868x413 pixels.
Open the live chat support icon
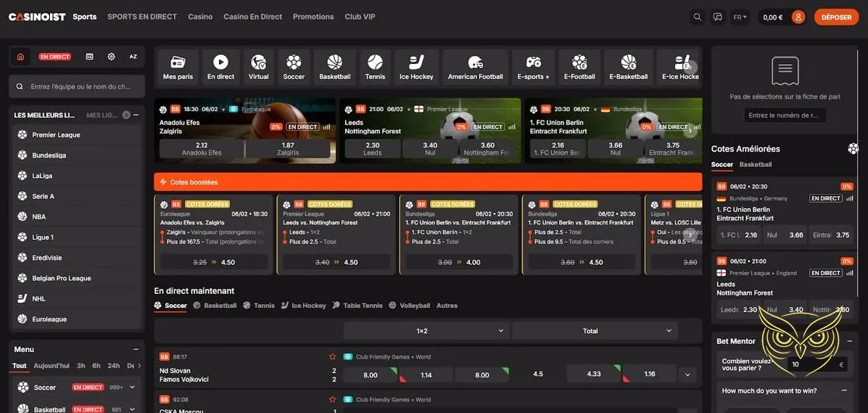point(718,17)
